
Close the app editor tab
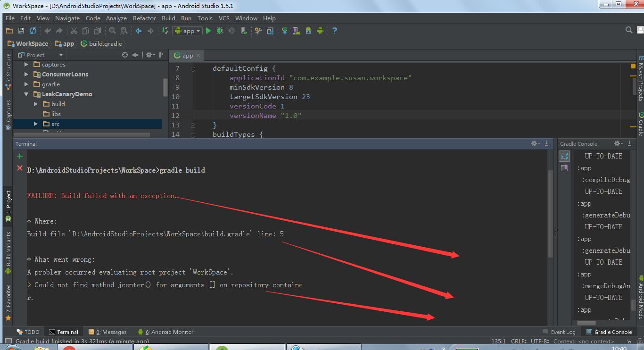pyautogui.click(x=198, y=56)
